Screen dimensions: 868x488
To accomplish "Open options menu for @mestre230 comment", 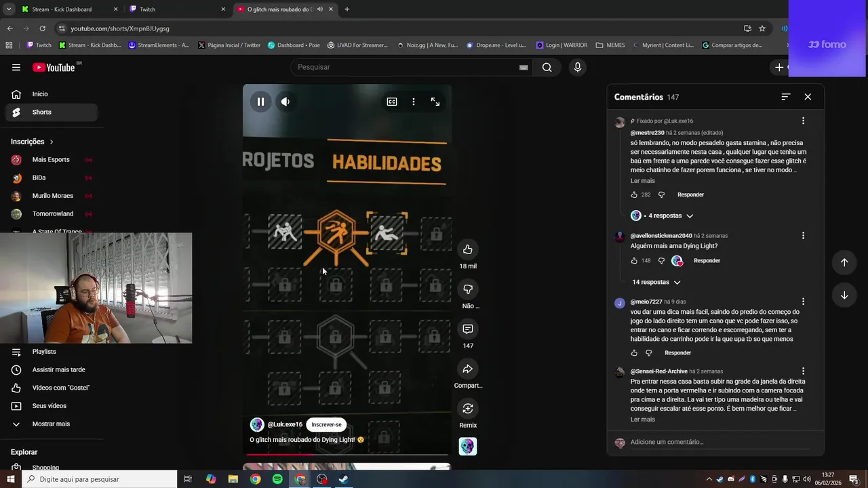I will pos(803,121).
